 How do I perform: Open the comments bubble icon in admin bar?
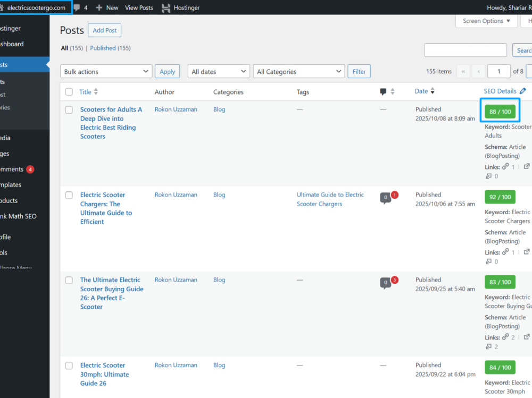(77, 7)
